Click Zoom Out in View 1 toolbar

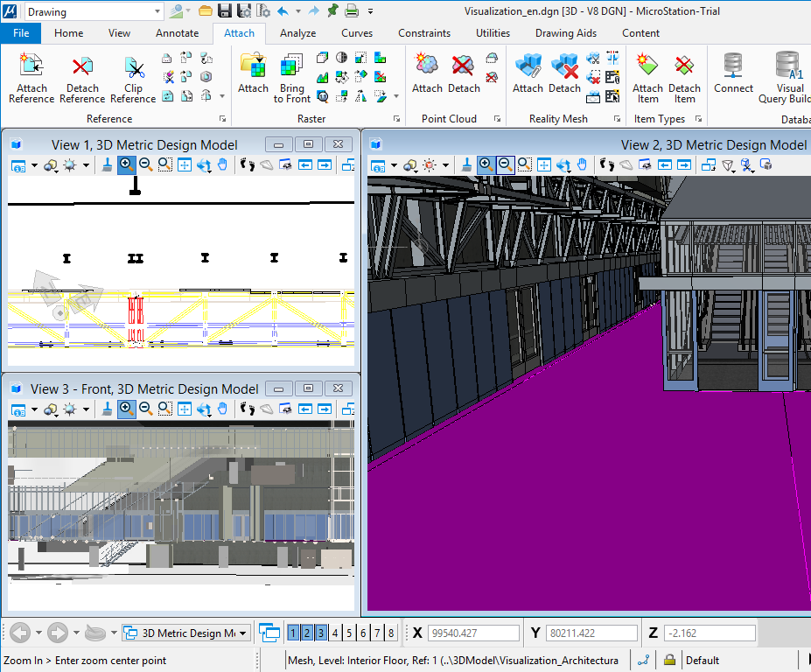pos(146,165)
